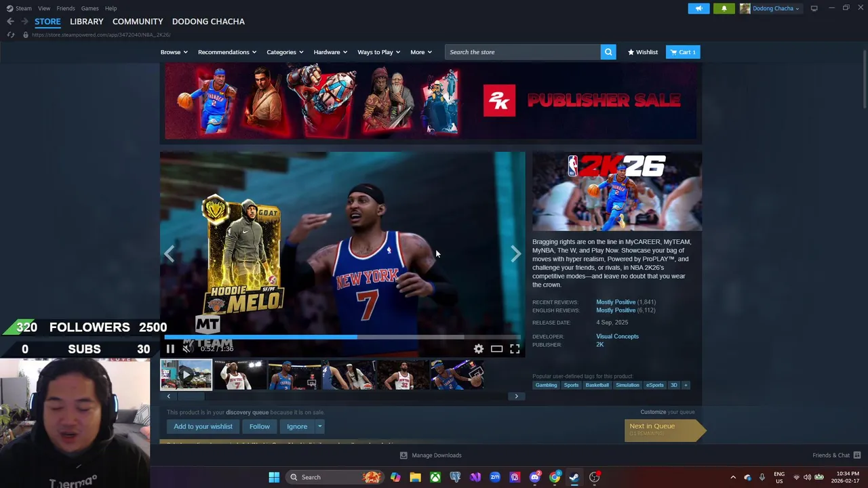Select the last dunk screenshot thumbnail

coord(457,375)
